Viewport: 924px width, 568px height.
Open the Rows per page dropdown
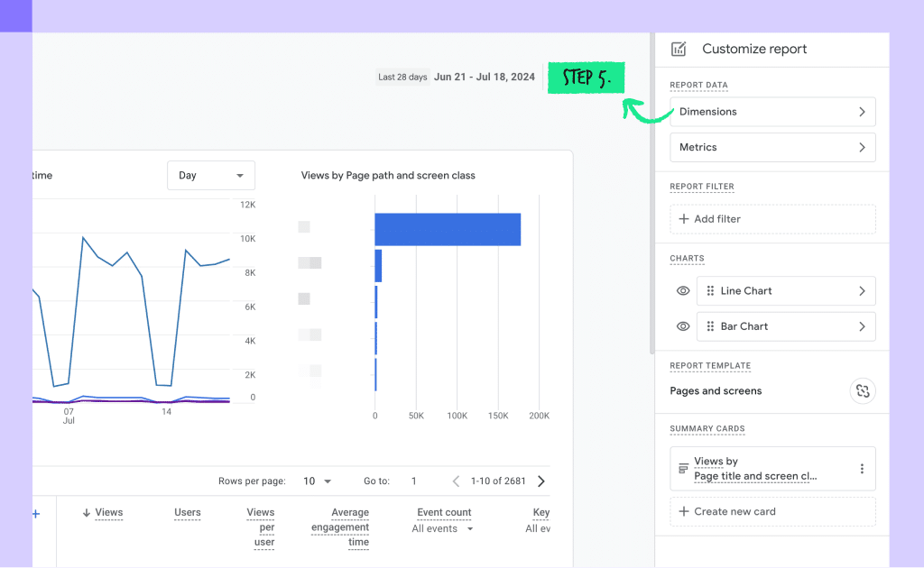point(317,481)
